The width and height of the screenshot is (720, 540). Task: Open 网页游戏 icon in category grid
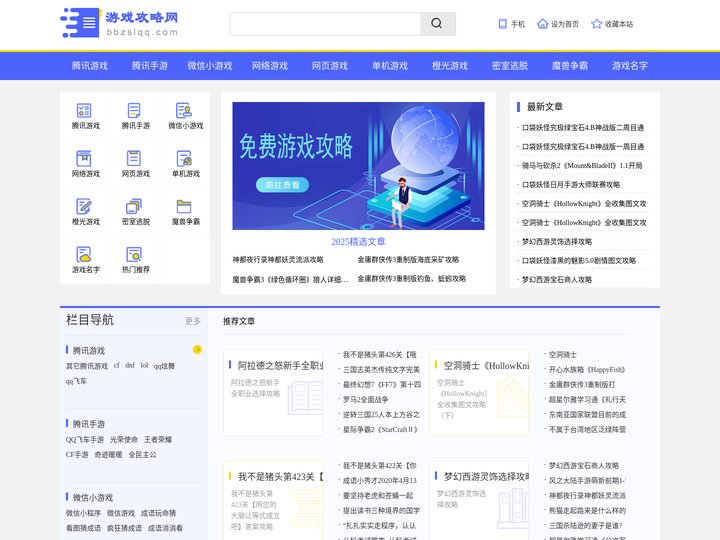134,158
